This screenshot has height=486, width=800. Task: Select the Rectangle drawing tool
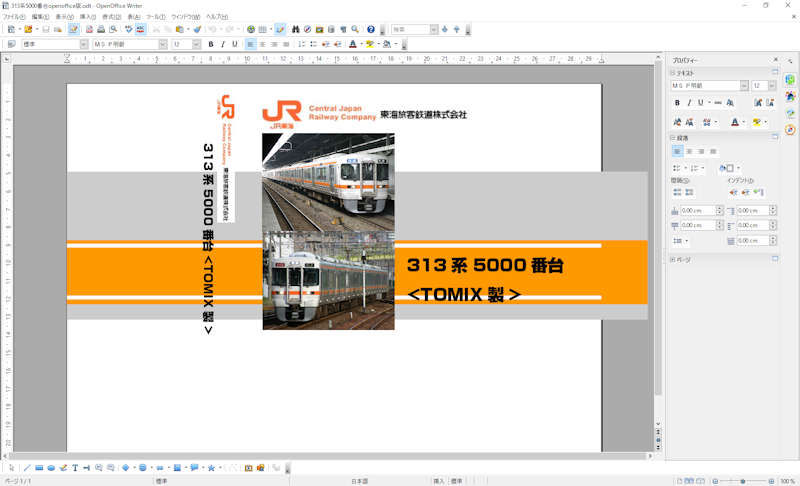click(39, 468)
